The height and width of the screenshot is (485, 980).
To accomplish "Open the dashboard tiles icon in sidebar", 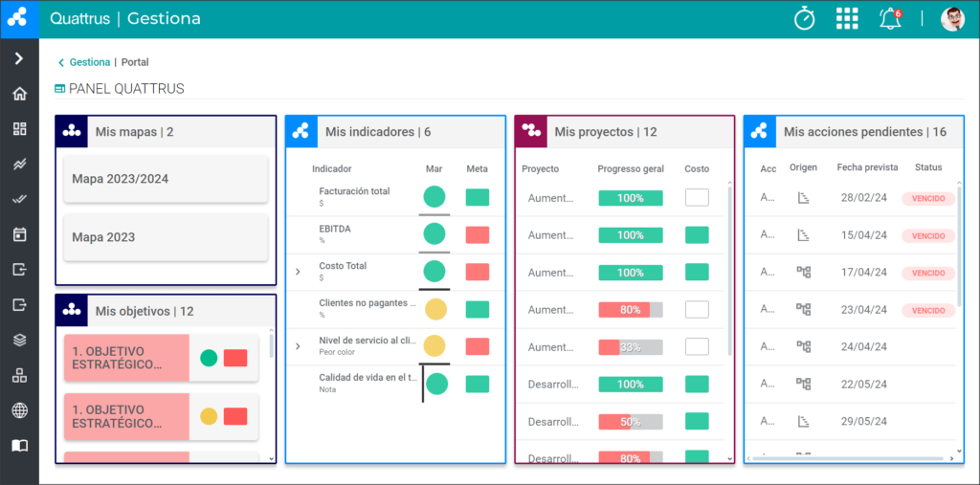I will point(20,129).
